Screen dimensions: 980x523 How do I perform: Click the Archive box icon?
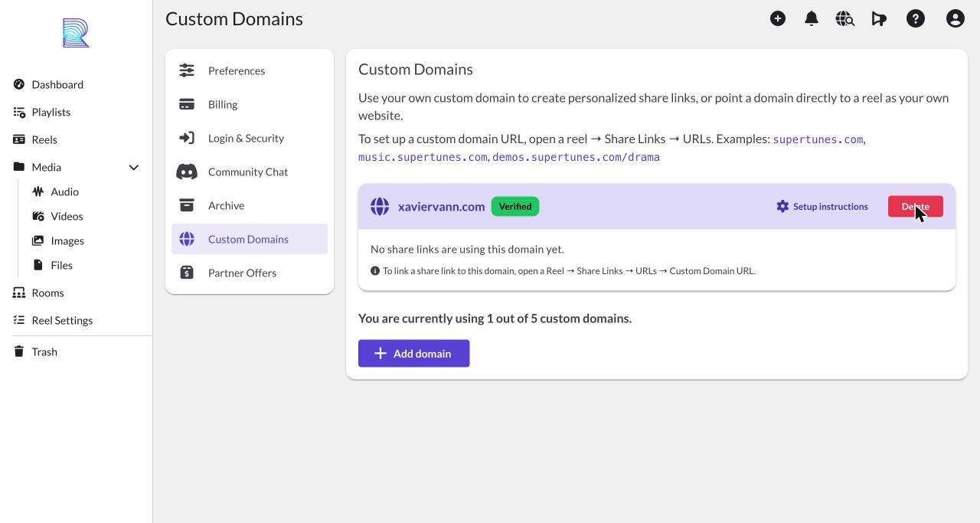(x=187, y=205)
